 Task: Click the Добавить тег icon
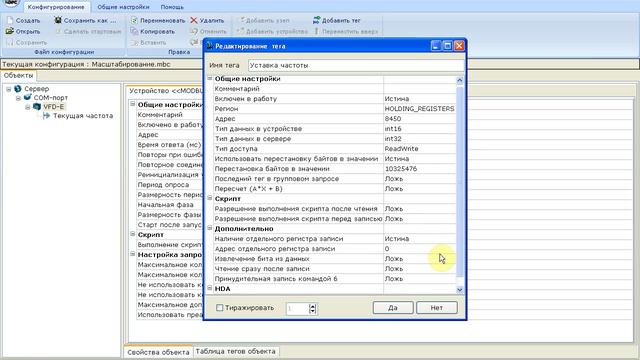click(316, 20)
